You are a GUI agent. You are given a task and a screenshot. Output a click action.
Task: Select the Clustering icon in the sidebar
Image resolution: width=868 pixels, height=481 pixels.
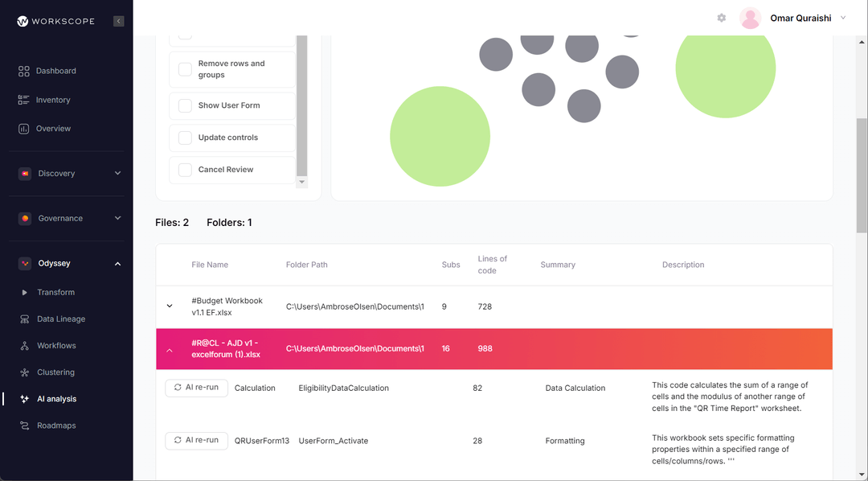tap(23, 372)
